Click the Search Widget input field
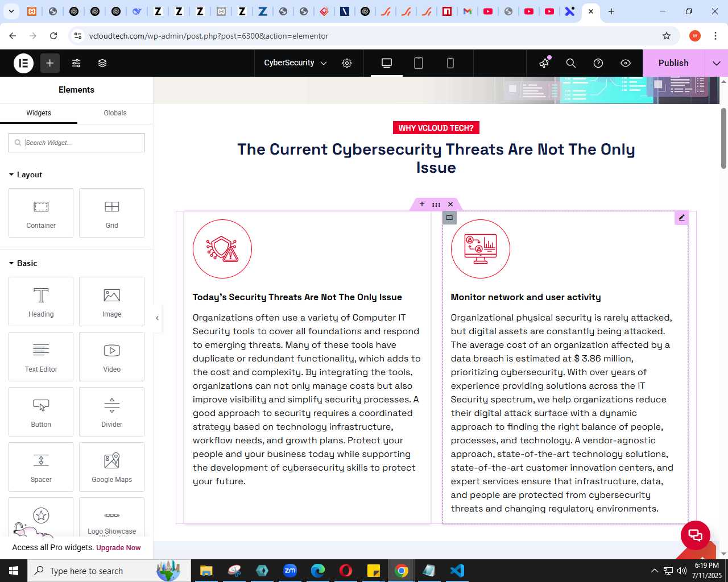728x582 pixels. click(76, 143)
